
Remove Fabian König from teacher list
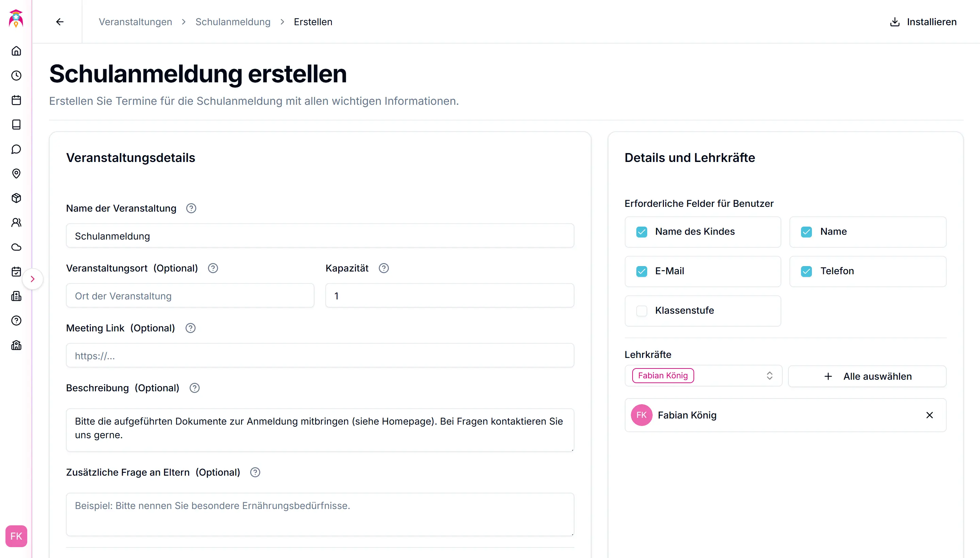pyautogui.click(x=929, y=415)
